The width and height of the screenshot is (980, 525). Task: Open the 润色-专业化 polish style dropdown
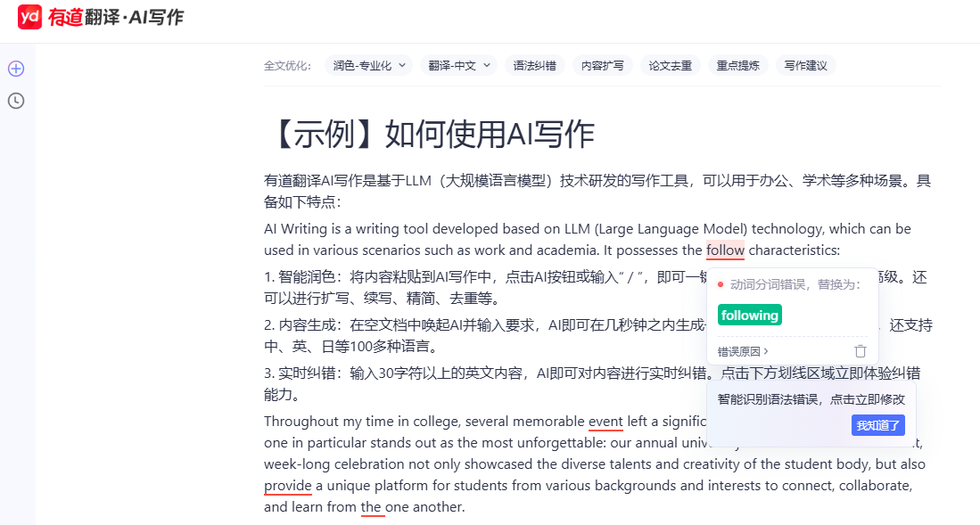(367, 64)
